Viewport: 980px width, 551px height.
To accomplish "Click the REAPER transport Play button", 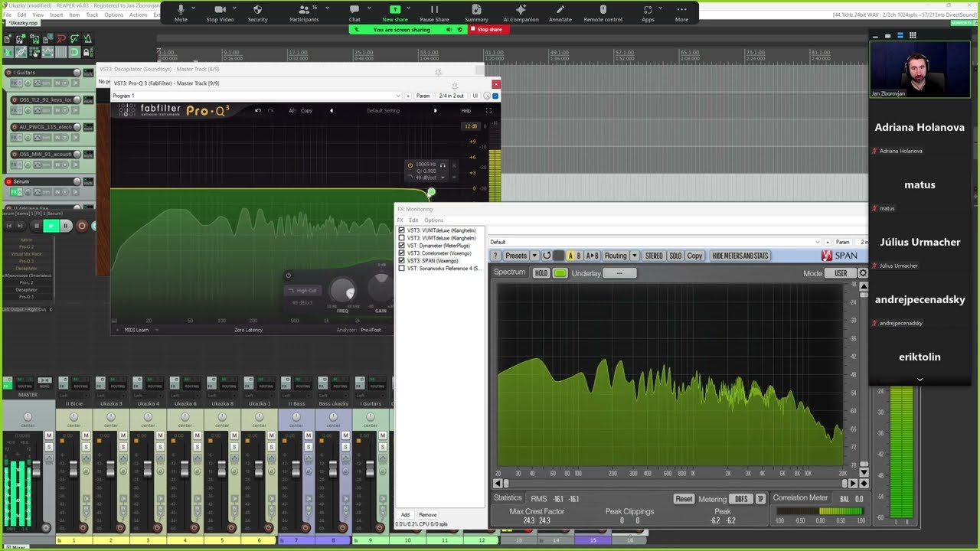I will 51,226.
